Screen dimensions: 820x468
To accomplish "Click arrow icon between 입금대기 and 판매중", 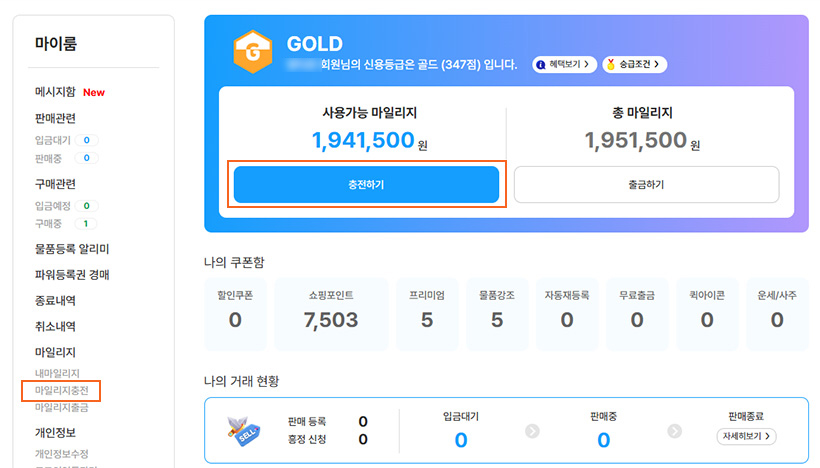I will pos(532,431).
